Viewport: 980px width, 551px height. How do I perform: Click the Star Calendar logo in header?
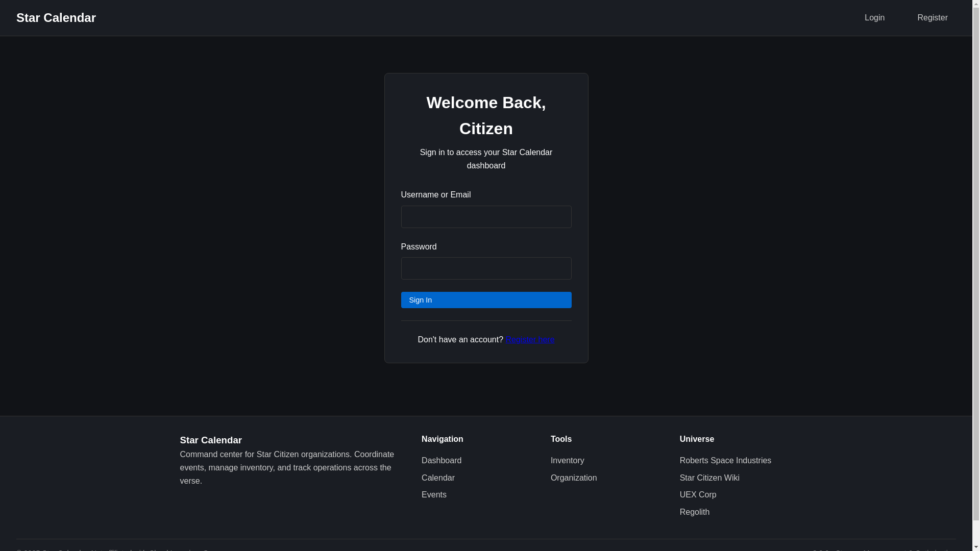[56, 18]
